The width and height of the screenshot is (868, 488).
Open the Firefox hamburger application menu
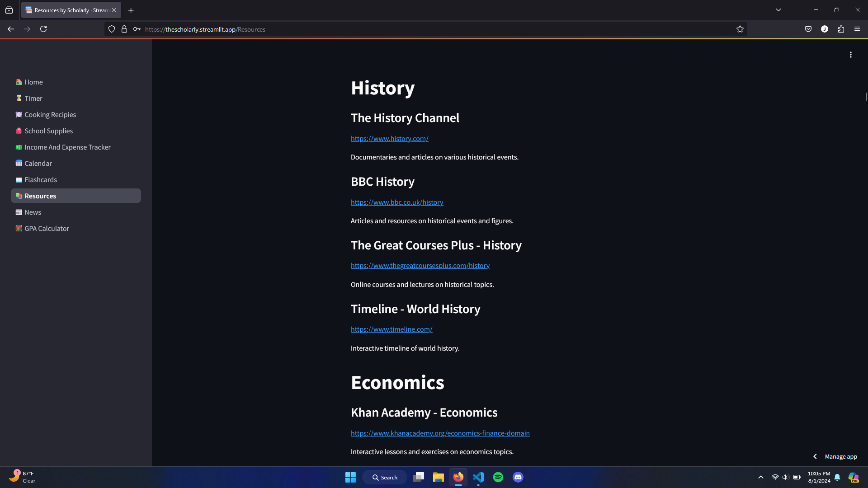857,29
